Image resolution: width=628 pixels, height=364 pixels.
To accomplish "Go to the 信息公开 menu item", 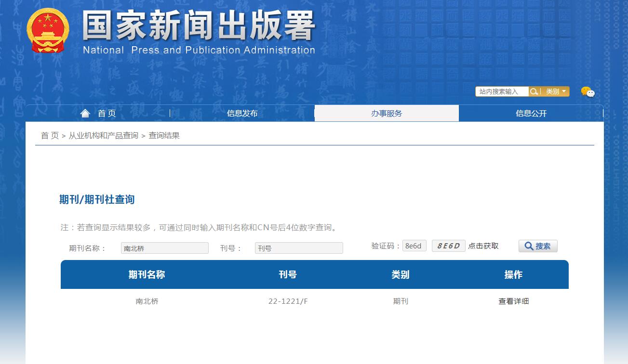I will [531, 114].
